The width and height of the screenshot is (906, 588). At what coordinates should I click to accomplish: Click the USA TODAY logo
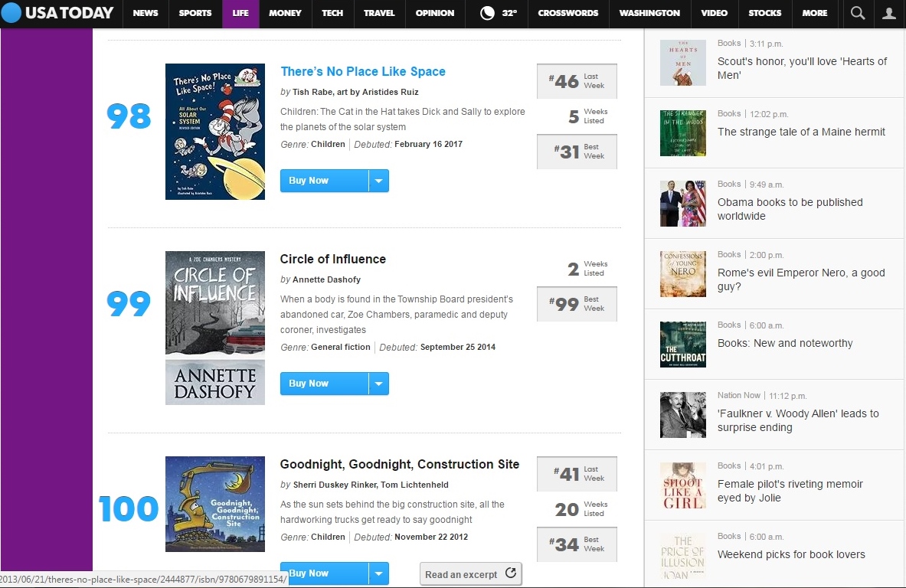pos(57,13)
